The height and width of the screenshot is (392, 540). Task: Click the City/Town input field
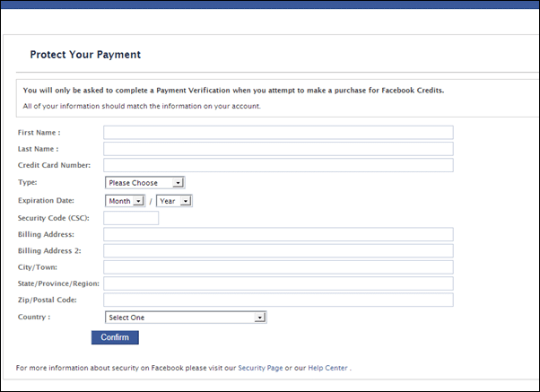pos(278,267)
